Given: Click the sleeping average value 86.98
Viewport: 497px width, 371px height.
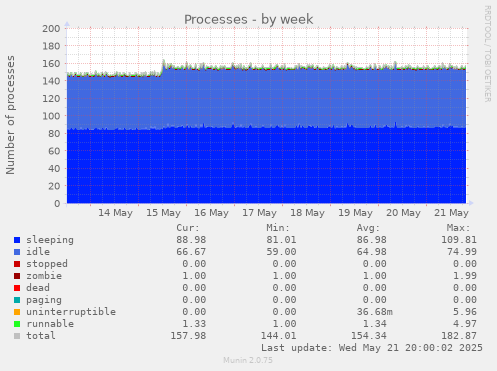Looking at the screenshot, I should 372,240.
